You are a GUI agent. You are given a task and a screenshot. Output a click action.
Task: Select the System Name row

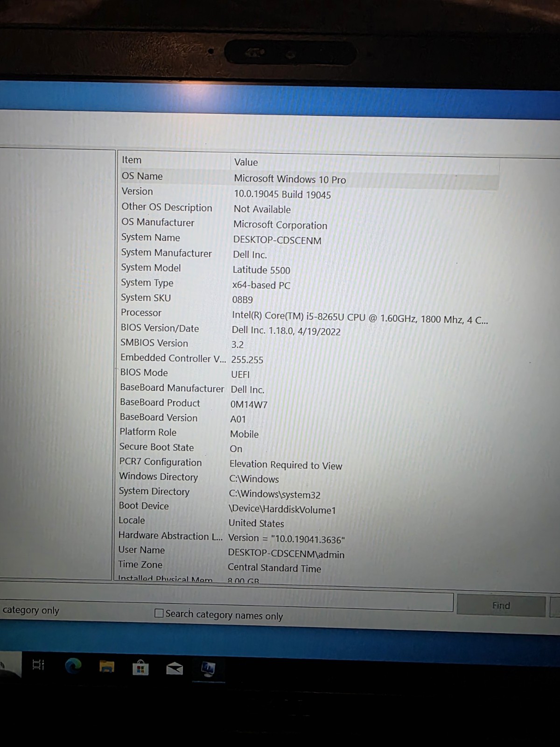point(309,239)
